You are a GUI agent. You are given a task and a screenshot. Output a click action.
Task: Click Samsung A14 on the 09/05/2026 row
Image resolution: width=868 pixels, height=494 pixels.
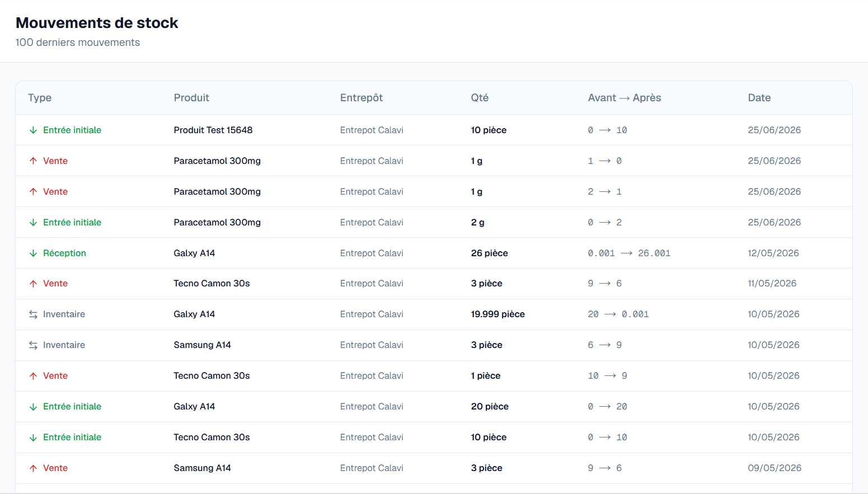coord(202,468)
